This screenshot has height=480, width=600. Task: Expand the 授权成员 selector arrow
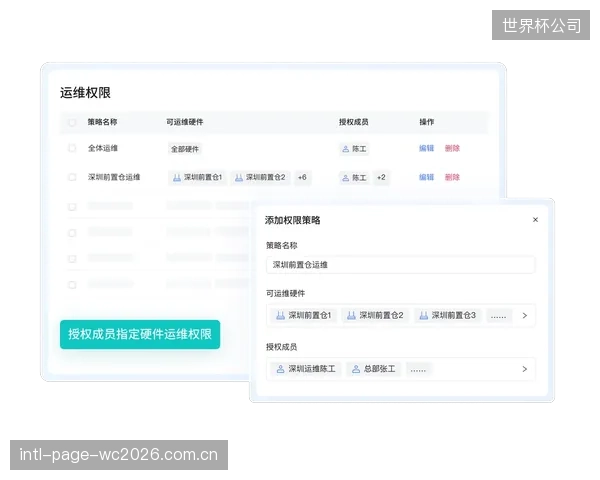coord(525,369)
